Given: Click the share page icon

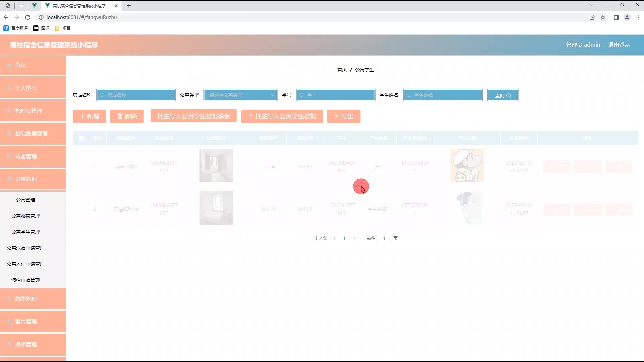Looking at the screenshot, I should point(592,17).
